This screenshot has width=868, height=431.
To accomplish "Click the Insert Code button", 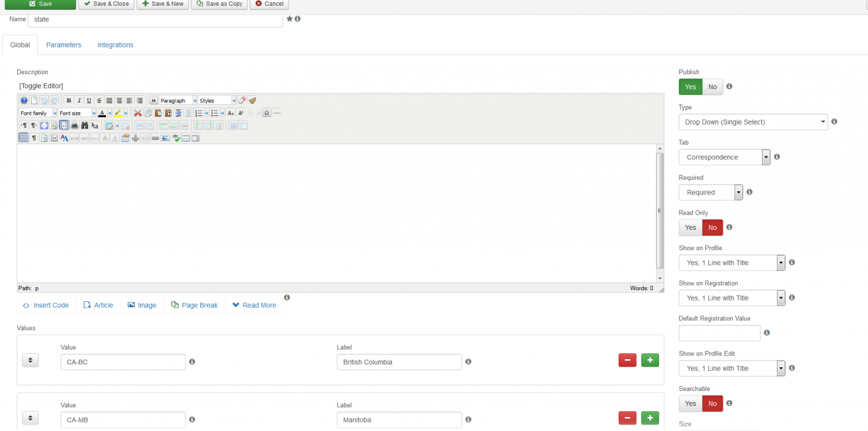I will 46,305.
